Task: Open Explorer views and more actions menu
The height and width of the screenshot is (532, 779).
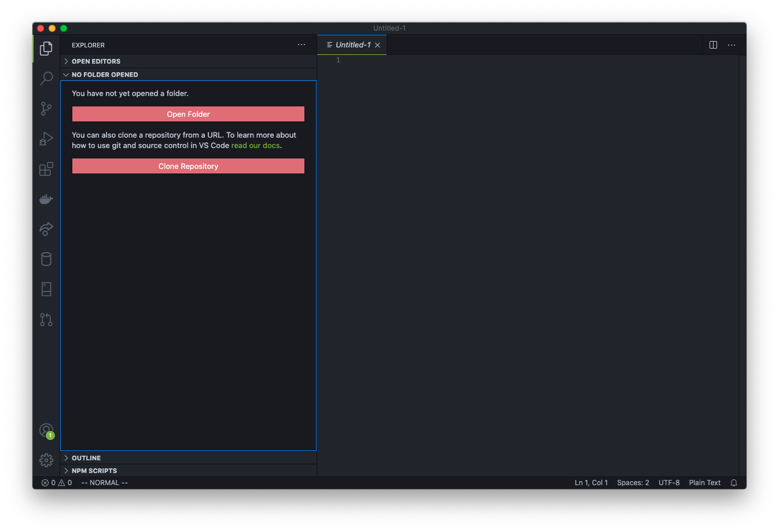Action: (302, 45)
